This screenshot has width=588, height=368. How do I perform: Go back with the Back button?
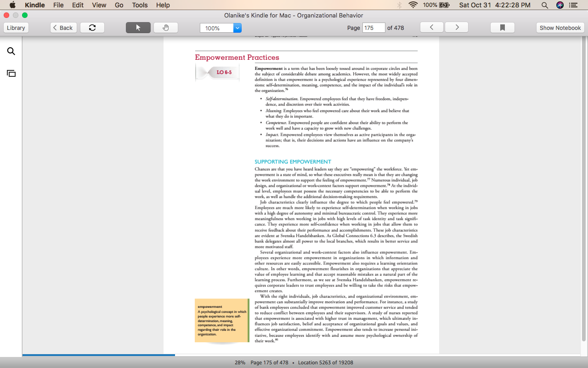pos(63,28)
